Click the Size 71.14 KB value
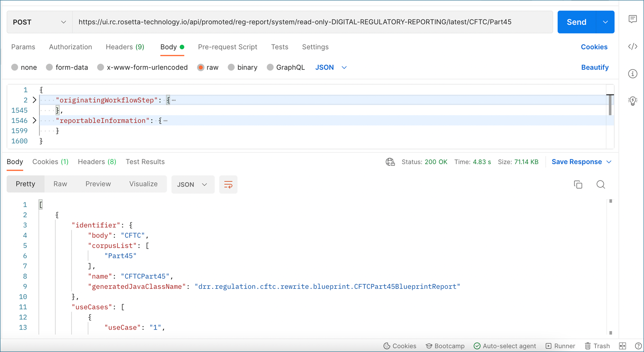This screenshot has width=644, height=352. [x=527, y=162]
